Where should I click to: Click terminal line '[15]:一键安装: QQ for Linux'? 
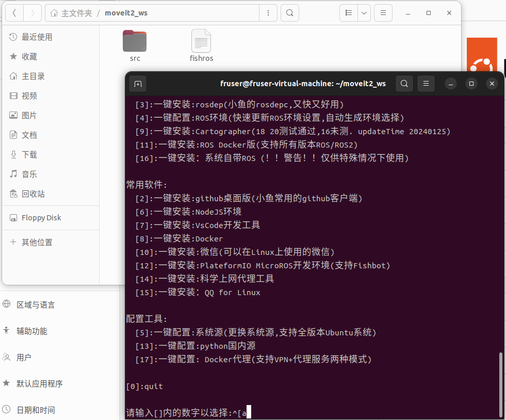point(198,292)
